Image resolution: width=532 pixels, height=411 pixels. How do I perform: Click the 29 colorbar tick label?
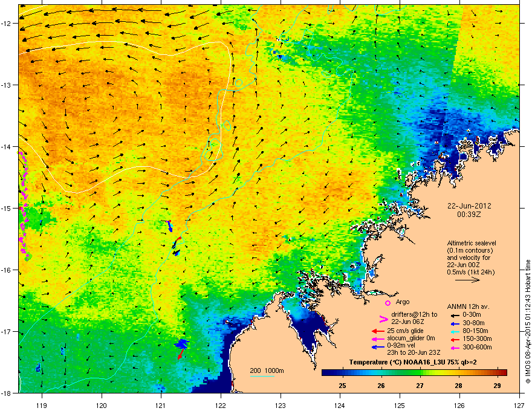pos(497,386)
